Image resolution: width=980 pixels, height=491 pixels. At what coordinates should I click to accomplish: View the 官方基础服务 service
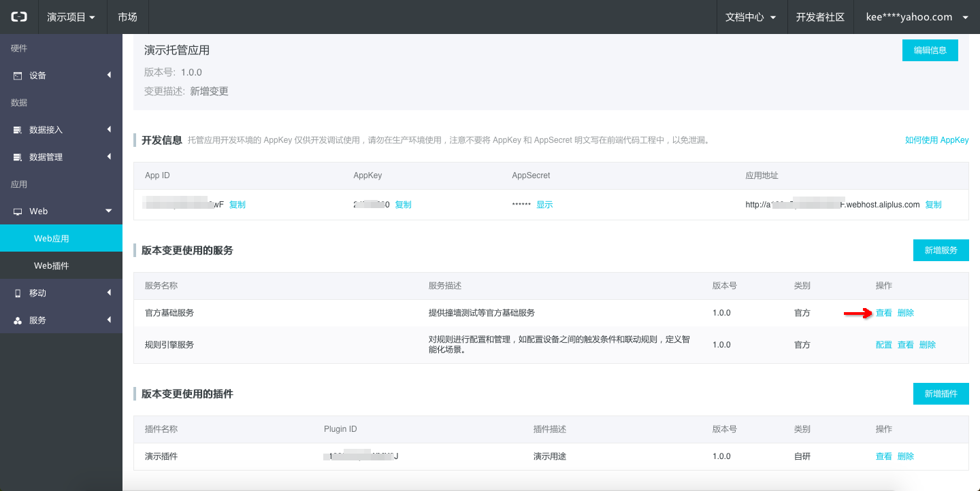[883, 313]
